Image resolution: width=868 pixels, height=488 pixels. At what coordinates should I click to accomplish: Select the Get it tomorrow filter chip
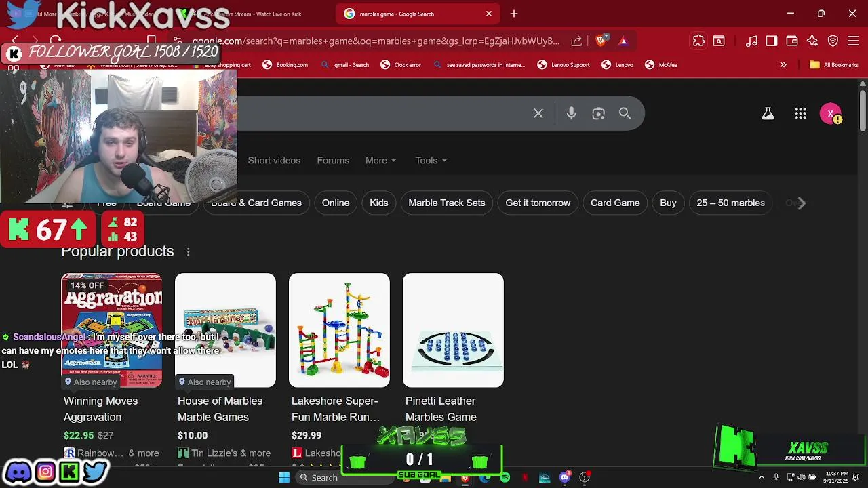(x=538, y=203)
